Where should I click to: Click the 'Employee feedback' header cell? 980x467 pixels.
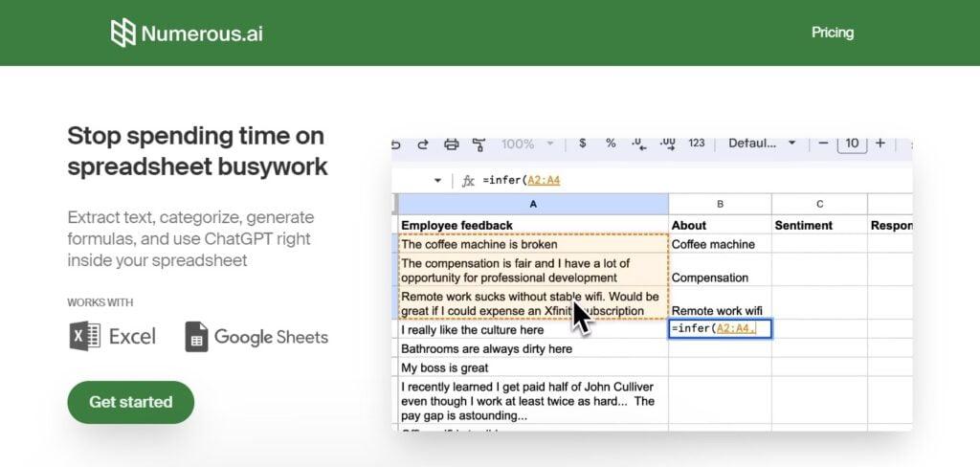coord(533,225)
